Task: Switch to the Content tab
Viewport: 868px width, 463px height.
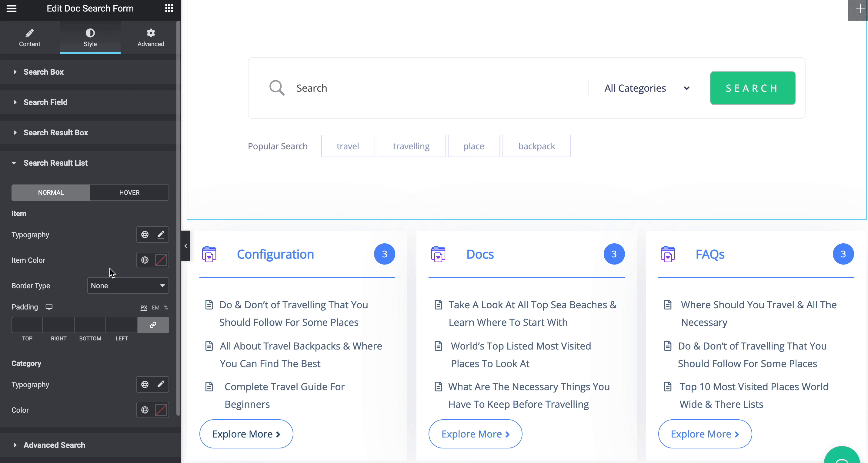Action: coord(30,37)
